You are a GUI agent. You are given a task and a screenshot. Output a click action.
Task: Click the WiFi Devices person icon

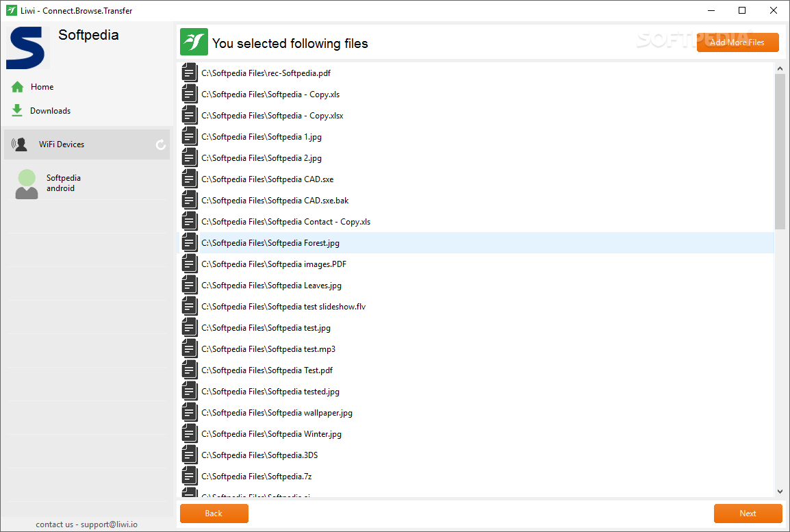(x=20, y=144)
